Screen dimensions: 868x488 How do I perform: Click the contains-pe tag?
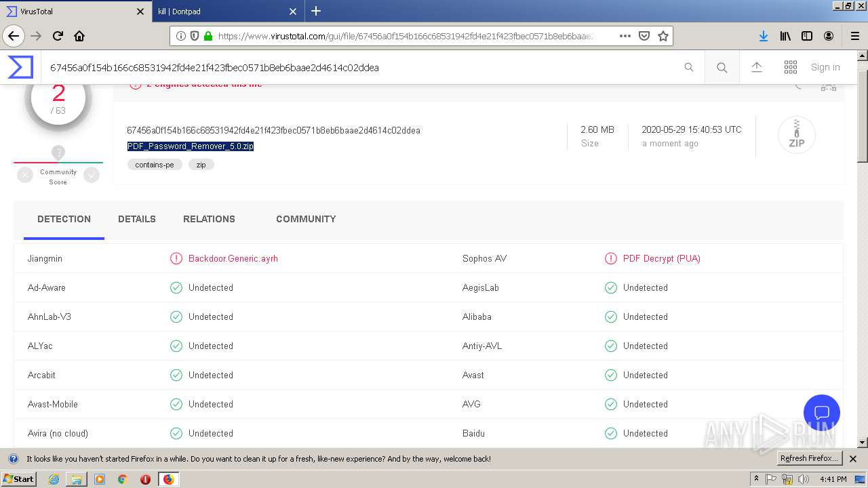pyautogui.click(x=155, y=165)
